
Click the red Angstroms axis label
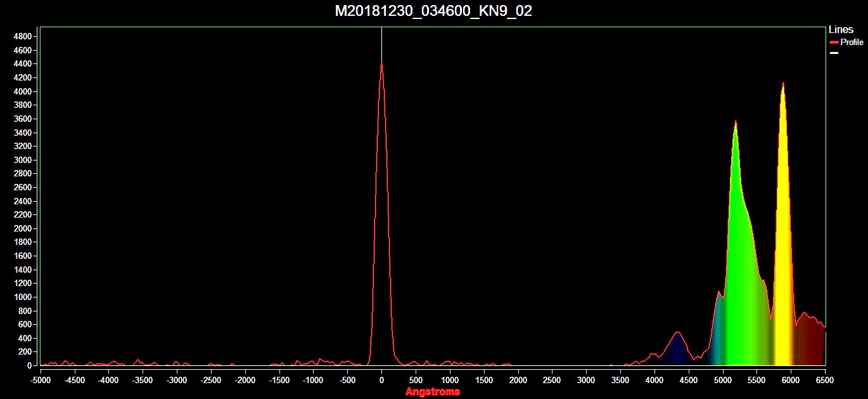[433, 391]
